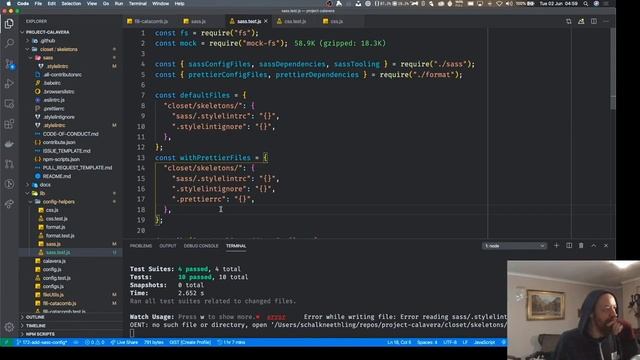Screen dimensions: 640x360
Task: Open the OUTPUT panel tab
Action: 168,246
